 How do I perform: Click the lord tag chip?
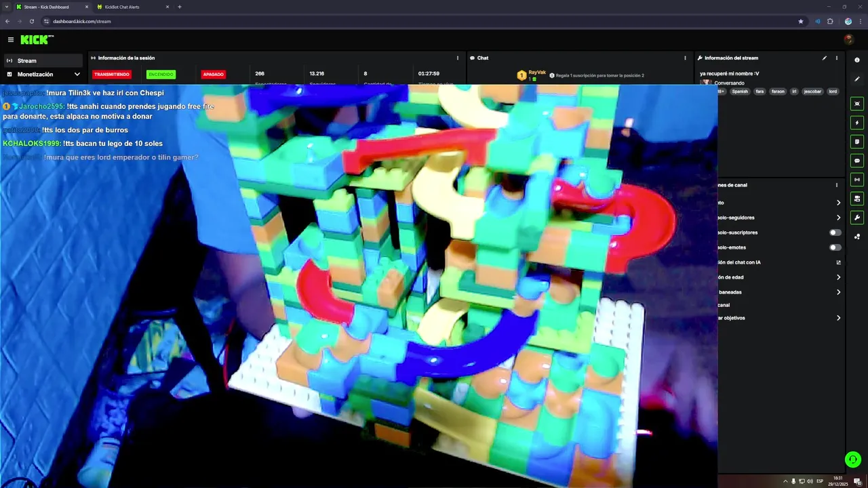[833, 91]
